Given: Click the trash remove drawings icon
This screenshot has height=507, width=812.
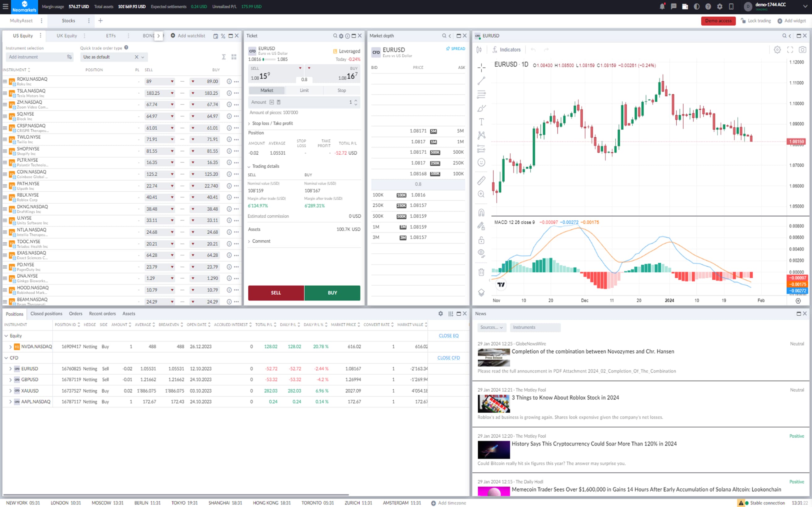Looking at the screenshot, I should point(481,272).
